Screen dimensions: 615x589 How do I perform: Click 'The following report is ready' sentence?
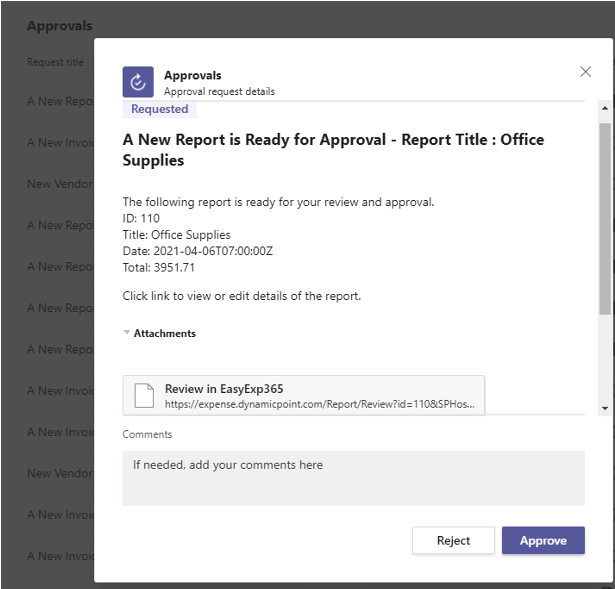[x=278, y=202]
